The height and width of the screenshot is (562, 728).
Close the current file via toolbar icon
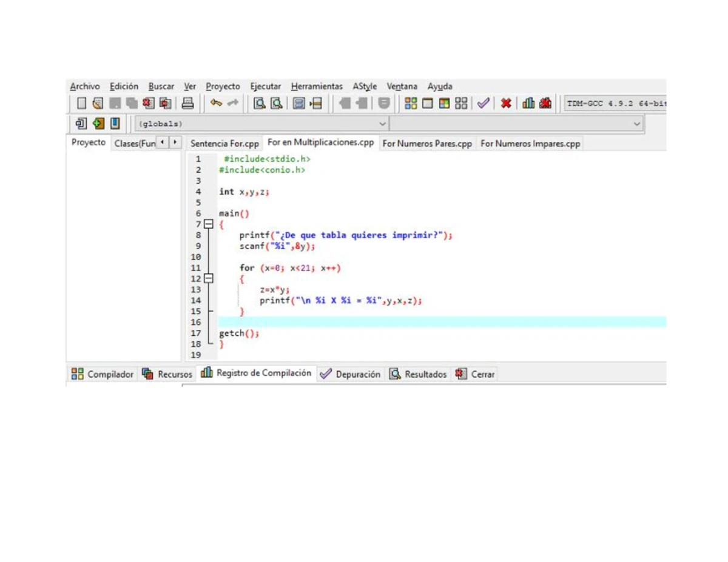pos(147,104)
